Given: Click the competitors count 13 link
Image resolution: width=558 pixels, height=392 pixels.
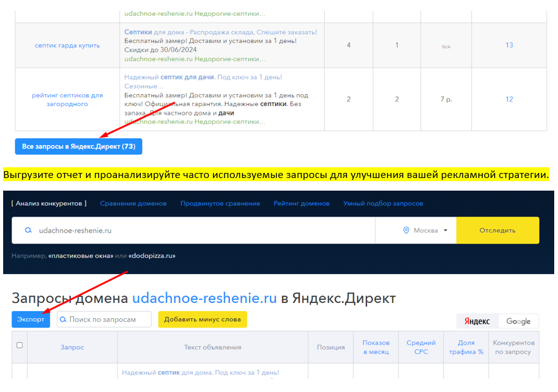Looking at the screenshot, I should point(509,45).
